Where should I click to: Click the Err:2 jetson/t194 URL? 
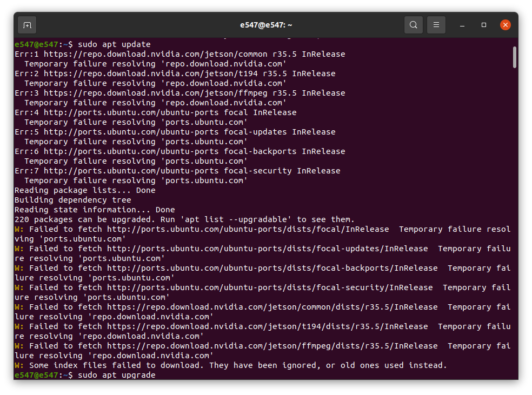(x=151, y=73)
